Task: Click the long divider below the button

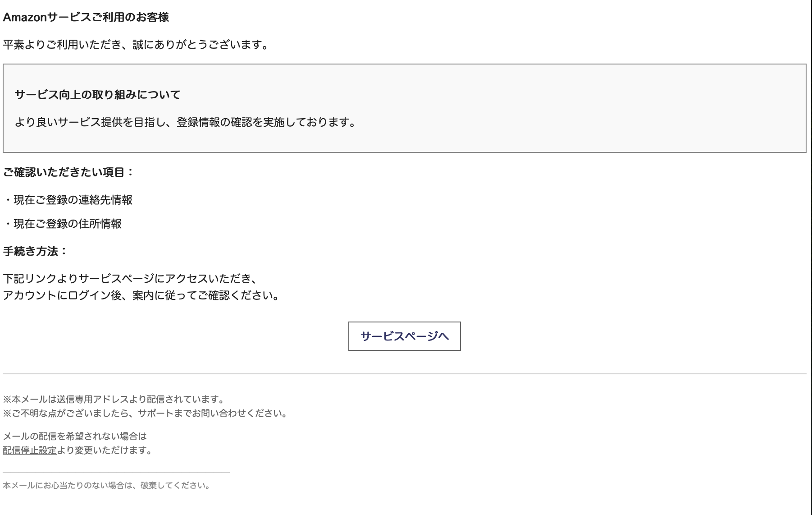Action: [404, 374]
